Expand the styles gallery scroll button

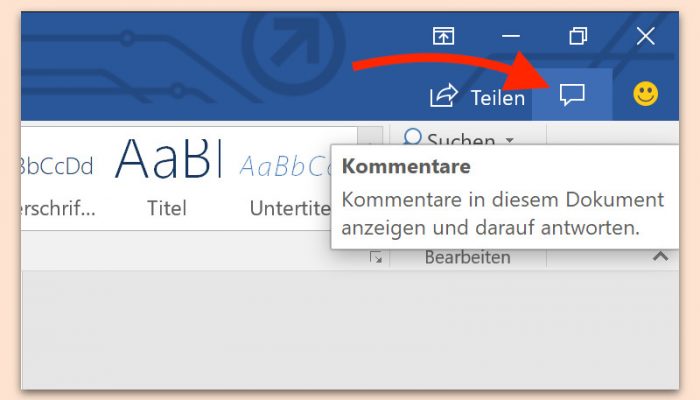pos(370,136)
